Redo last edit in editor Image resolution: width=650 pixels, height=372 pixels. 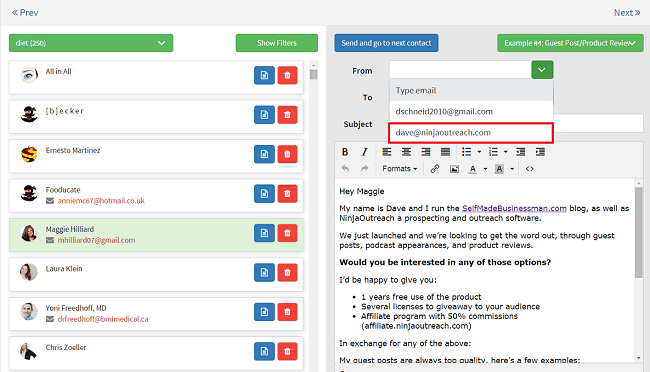pos(364,169)
